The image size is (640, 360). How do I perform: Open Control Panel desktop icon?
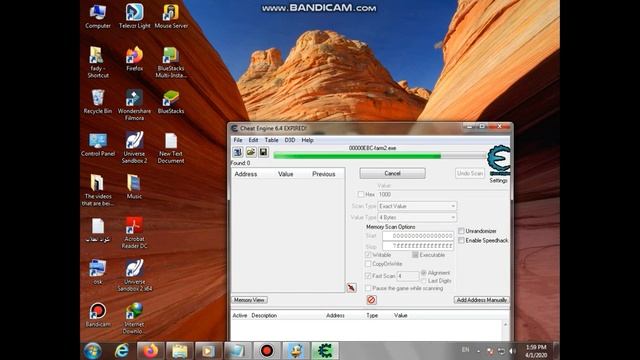pyautogui.click(x=98, y=144)
